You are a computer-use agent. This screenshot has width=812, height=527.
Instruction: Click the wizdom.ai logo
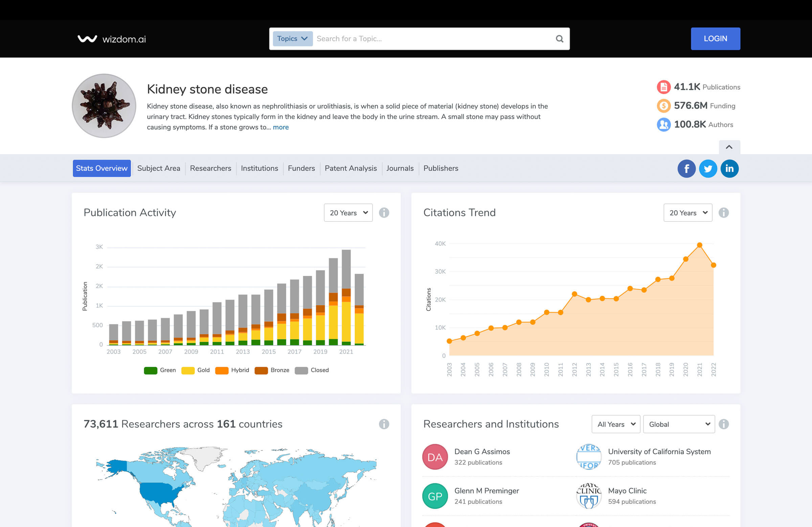(112, 39)
